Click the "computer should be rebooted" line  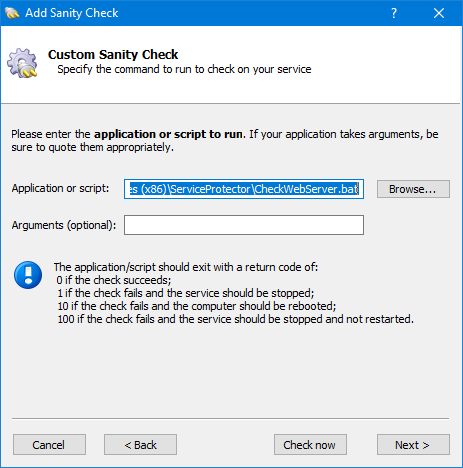(x=197, y=306)
